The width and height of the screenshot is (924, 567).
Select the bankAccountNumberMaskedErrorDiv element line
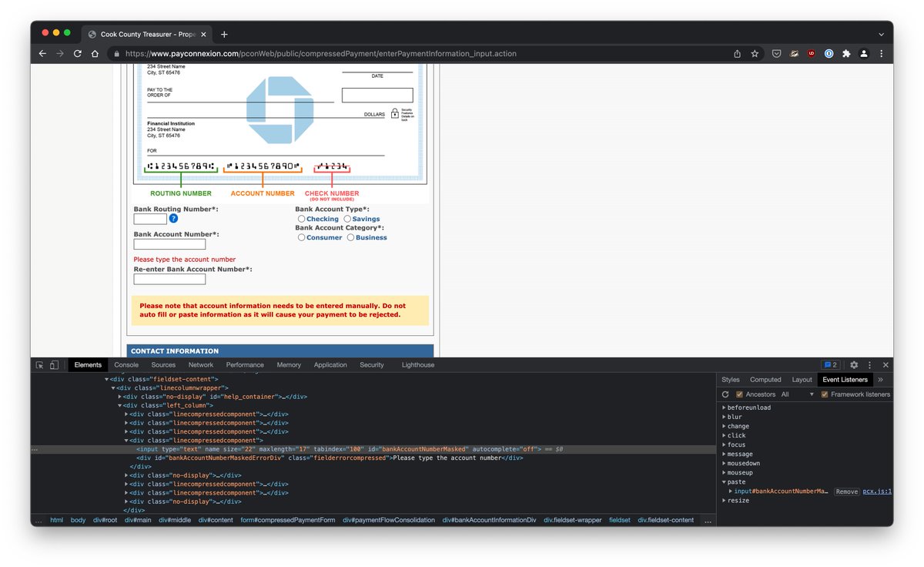(x=330, y=458)
